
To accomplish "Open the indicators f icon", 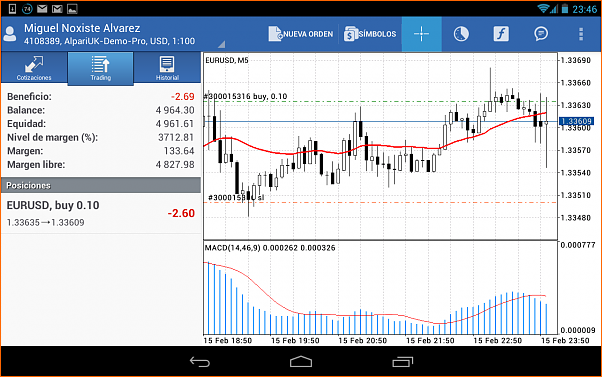I will (x=501, y=34).
